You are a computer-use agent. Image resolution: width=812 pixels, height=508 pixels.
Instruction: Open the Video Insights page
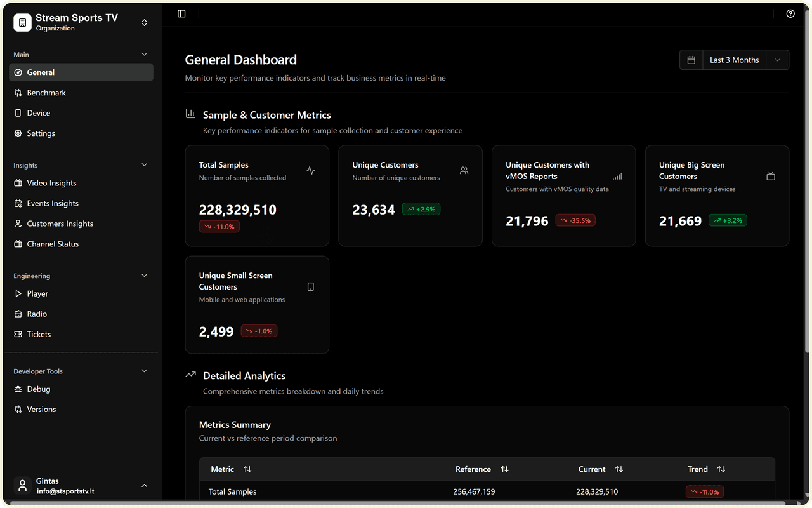click(x=81, y=183)
